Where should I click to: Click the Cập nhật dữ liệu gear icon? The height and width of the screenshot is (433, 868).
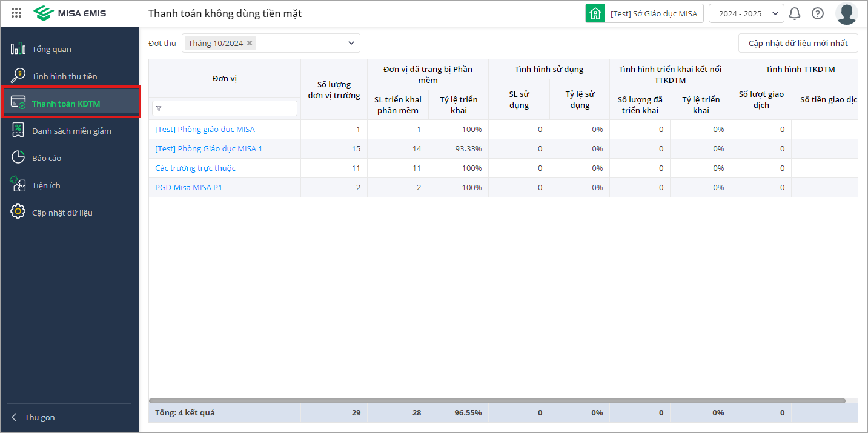coord(18,213)
